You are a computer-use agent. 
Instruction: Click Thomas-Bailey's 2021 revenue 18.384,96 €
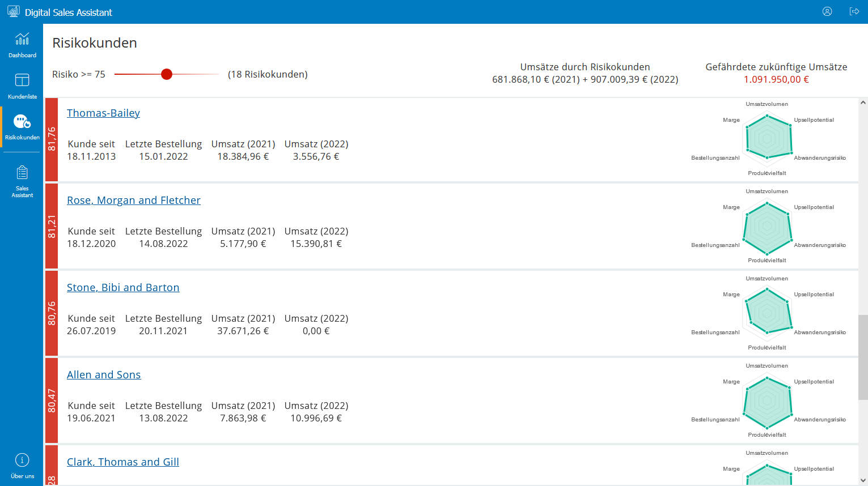(243, 156)
